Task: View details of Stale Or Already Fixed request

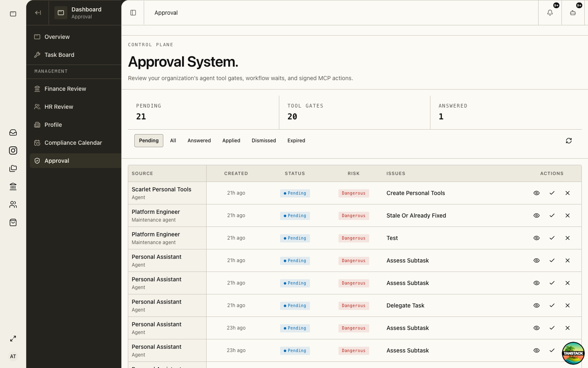Action: coord(537,215)
